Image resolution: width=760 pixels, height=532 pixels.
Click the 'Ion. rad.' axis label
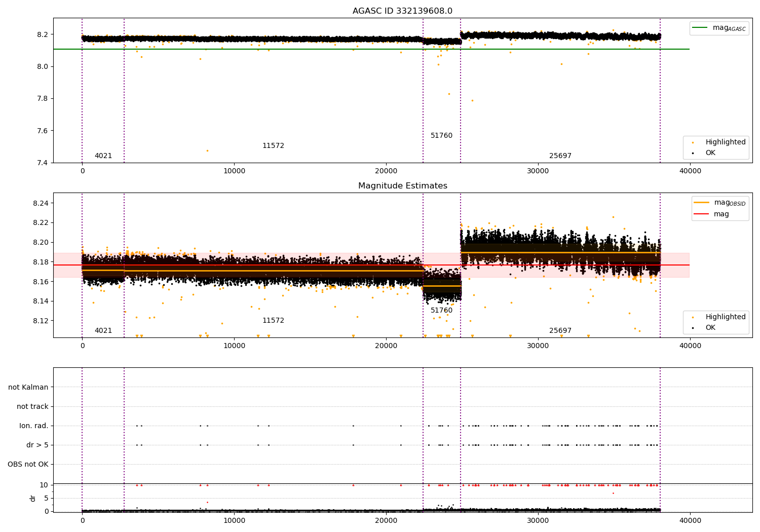click(34, 426)
